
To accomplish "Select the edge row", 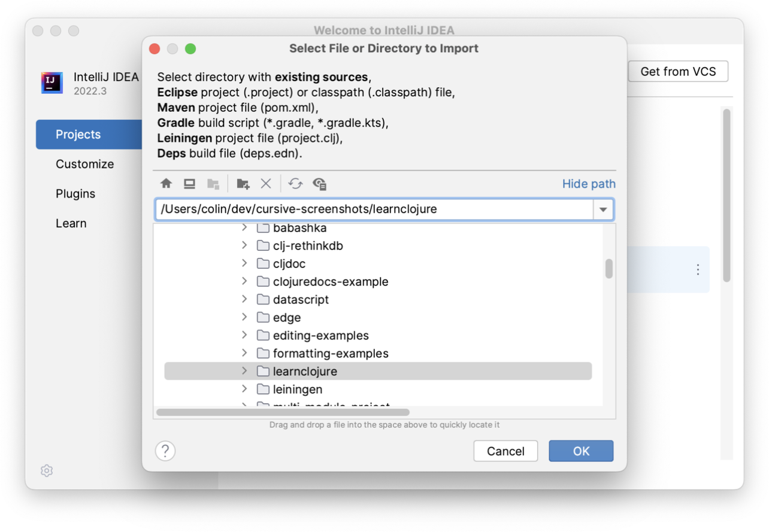I will pyautogui.click(x=378, y=318).
